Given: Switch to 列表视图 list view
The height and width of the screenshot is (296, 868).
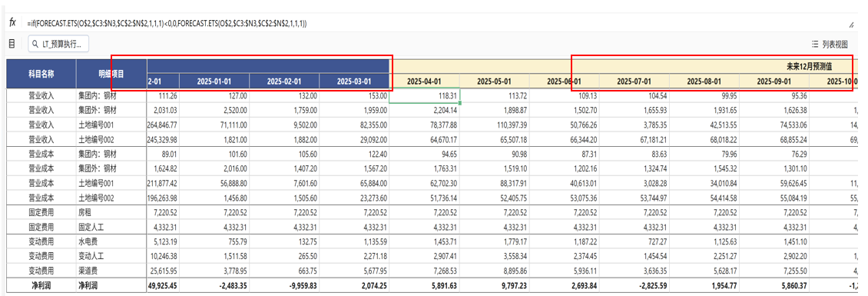Looking at the screenshot, I should click(x=830, y=44).
